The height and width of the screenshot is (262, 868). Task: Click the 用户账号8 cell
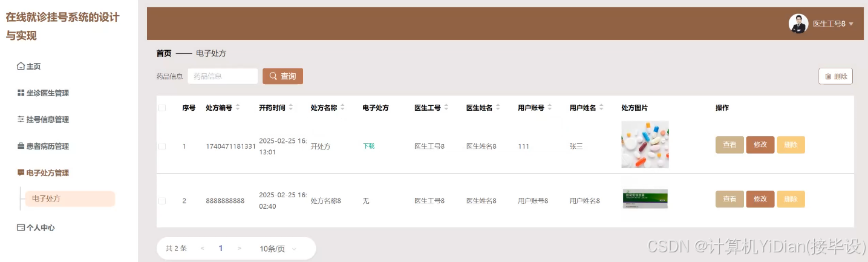pos(533,201)
